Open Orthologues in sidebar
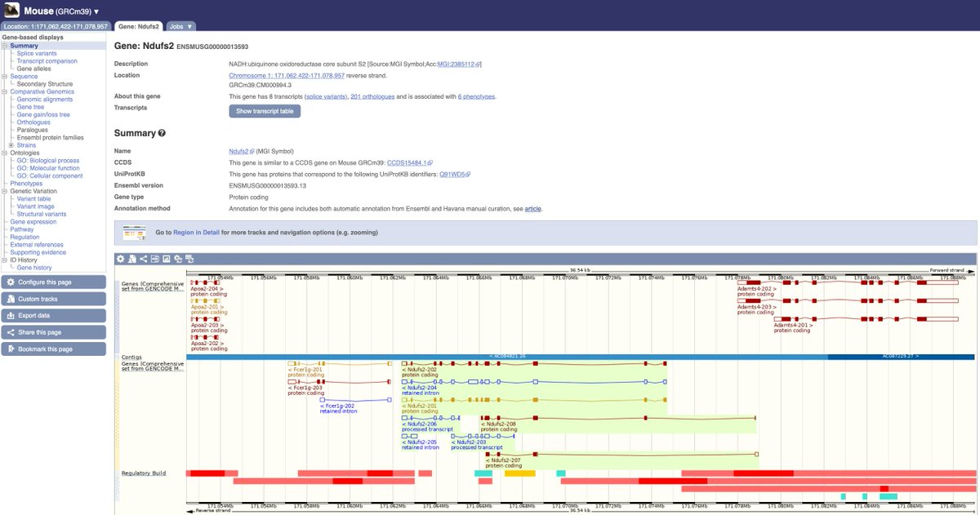 (33, 122)
